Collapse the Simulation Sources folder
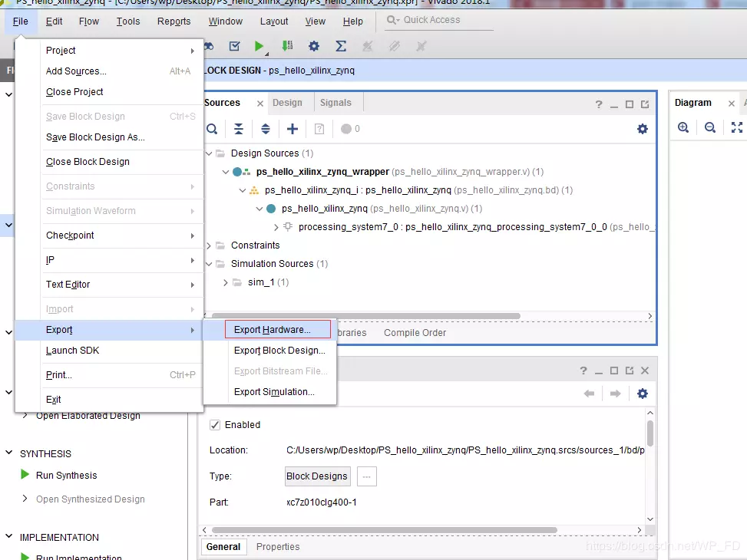This screenshot has width=747, height=560. (x=209, y=264)
